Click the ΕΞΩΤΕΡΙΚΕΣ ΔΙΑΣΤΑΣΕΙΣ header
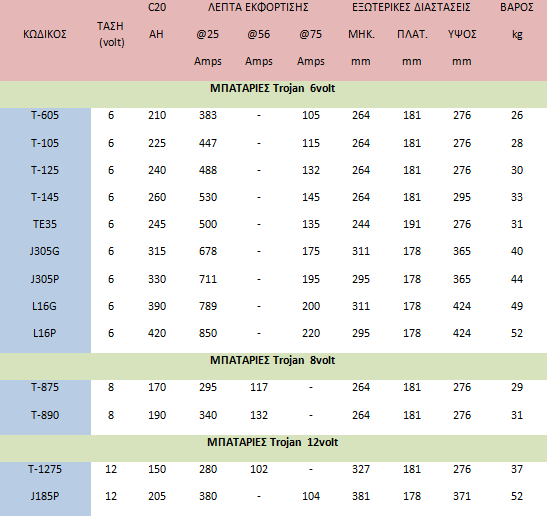The height and width of the screenshot is (516, 547). click(x=411, y=7)
